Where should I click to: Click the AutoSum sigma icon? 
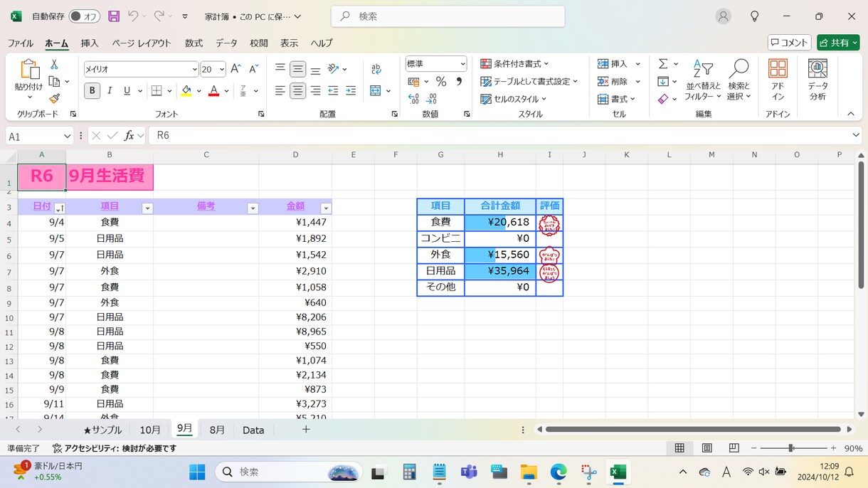click(x=663, y=64)
